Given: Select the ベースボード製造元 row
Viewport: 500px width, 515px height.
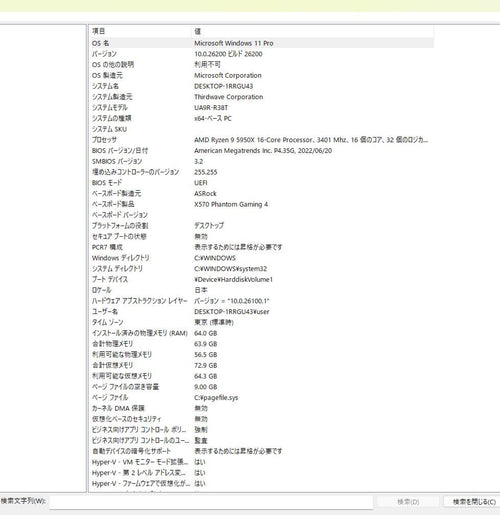Looking at the screenshot, I should (261, 193).
